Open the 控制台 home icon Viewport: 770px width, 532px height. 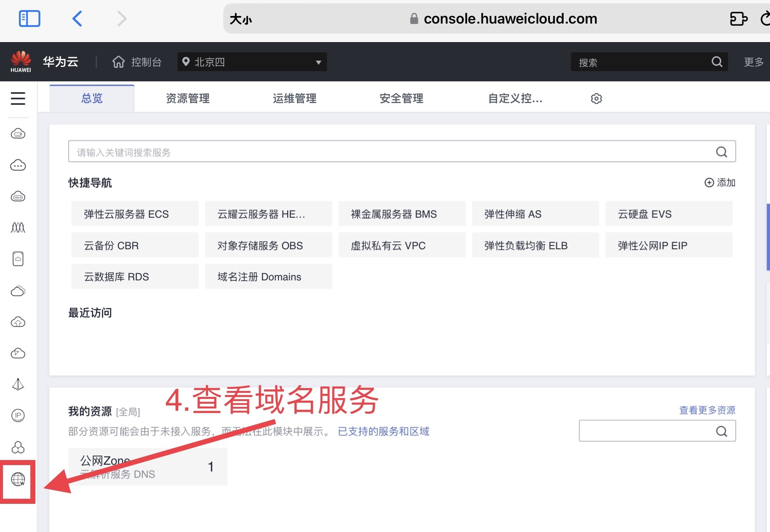[118, 62]
